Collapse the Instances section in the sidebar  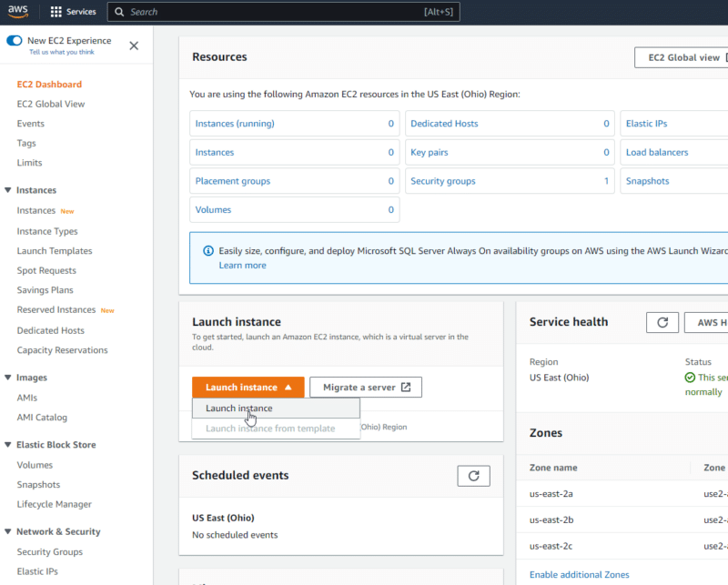[x=9, y=189]
